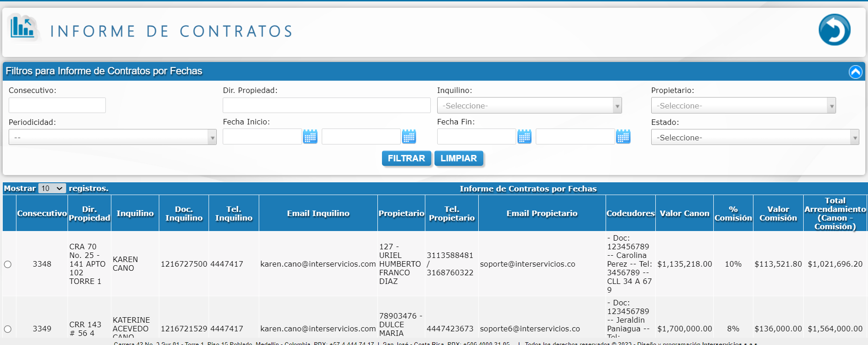868x345 pixels.
Task: Open second Fecha Inicio calendar picker
Action: [x=409, y=136]
